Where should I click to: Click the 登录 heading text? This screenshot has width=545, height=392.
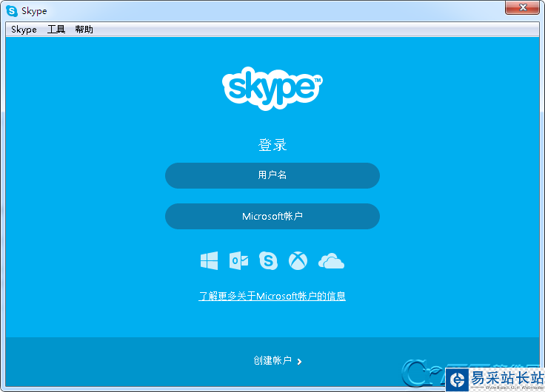pyautogui.click(x=272, y=145)
